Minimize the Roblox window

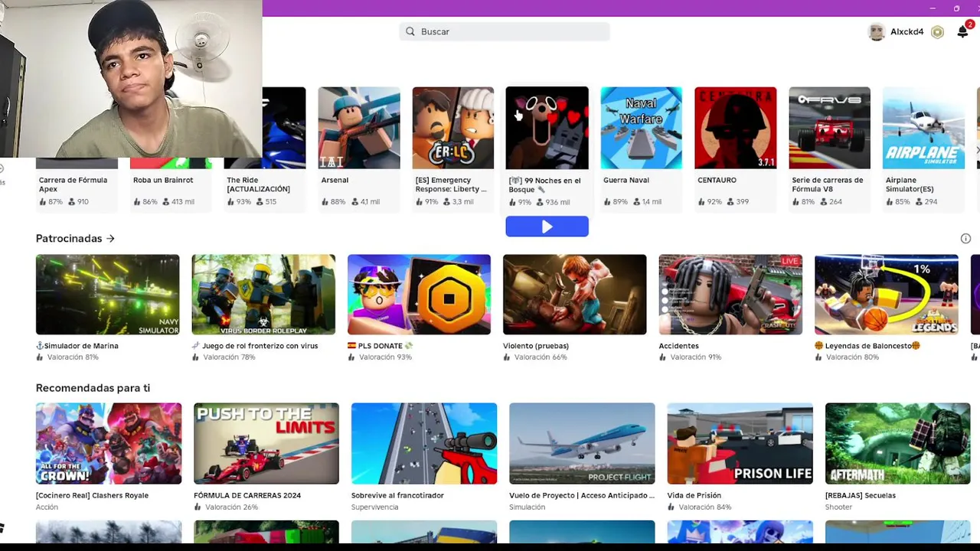click(932, 8)
